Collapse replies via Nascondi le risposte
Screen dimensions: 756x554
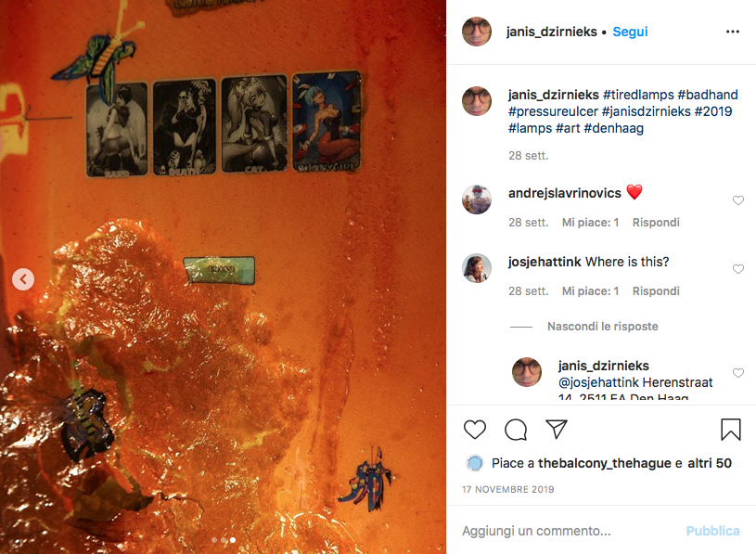(x=602, y=327)
